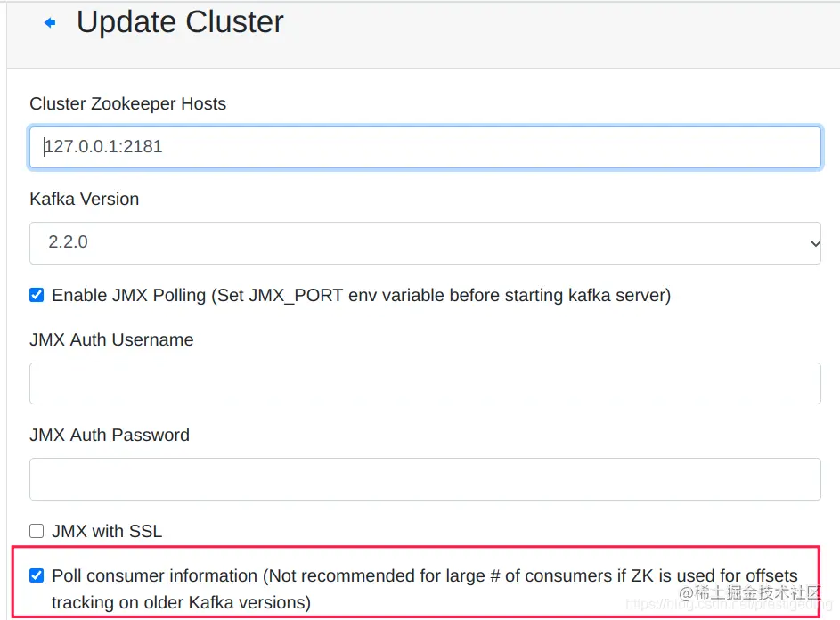Image resolution: width=840 pixels, height=620 pixels.
Task: Click the JMX with SSL label text
Action: pyautogui.click(x=107, y=531)
